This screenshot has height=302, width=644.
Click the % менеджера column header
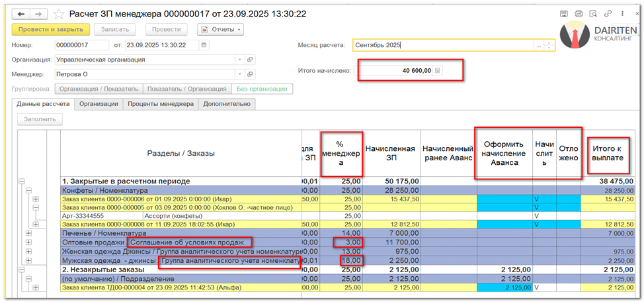tap(342, 154)
